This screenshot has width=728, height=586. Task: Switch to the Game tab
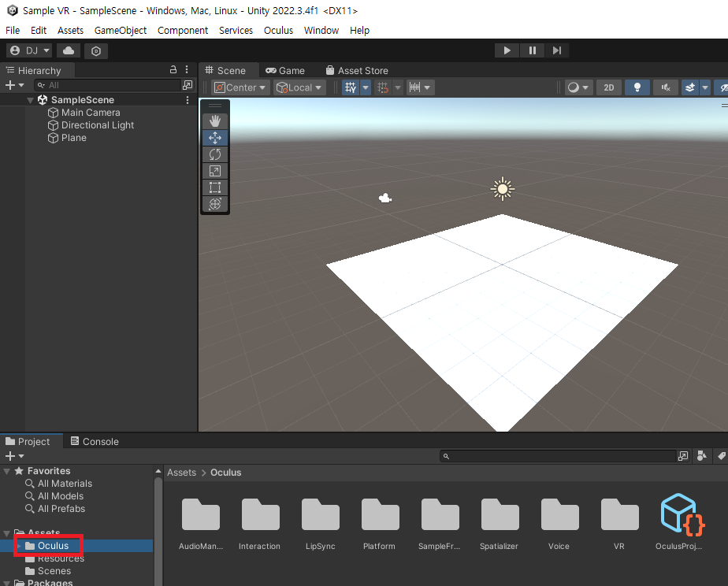point(285,71)
